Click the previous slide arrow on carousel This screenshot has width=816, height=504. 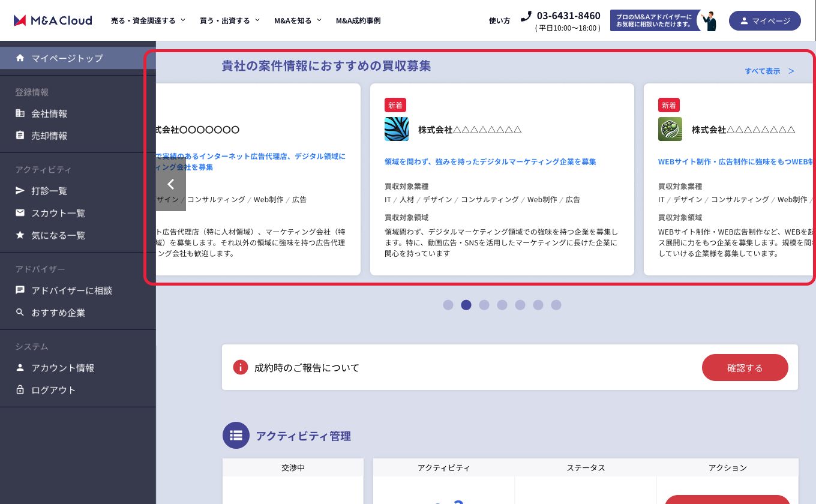click(x=171, y=185)
